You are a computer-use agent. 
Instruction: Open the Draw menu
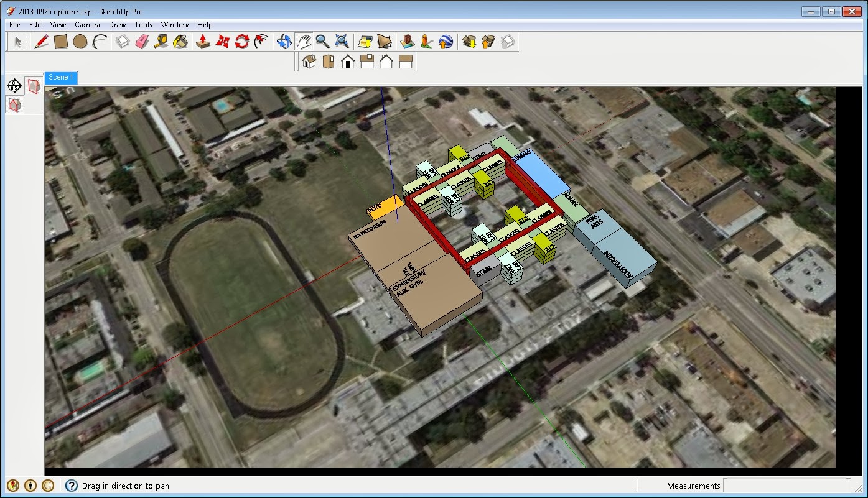coord(117,24)
